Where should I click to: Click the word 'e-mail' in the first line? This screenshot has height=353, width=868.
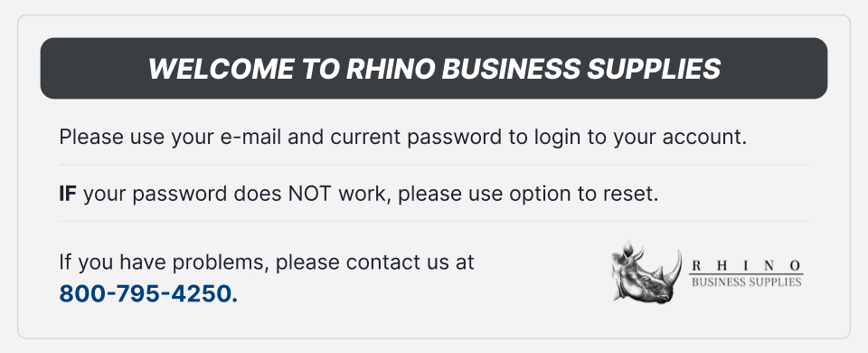pos(250,137)
